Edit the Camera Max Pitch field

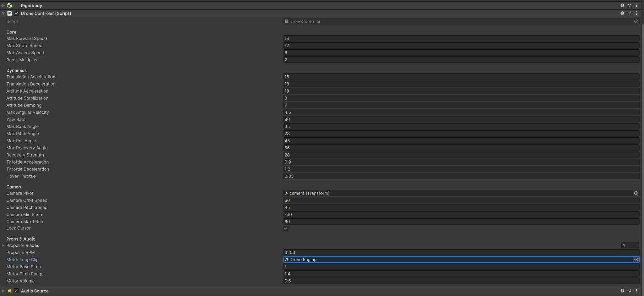(461, 221)
